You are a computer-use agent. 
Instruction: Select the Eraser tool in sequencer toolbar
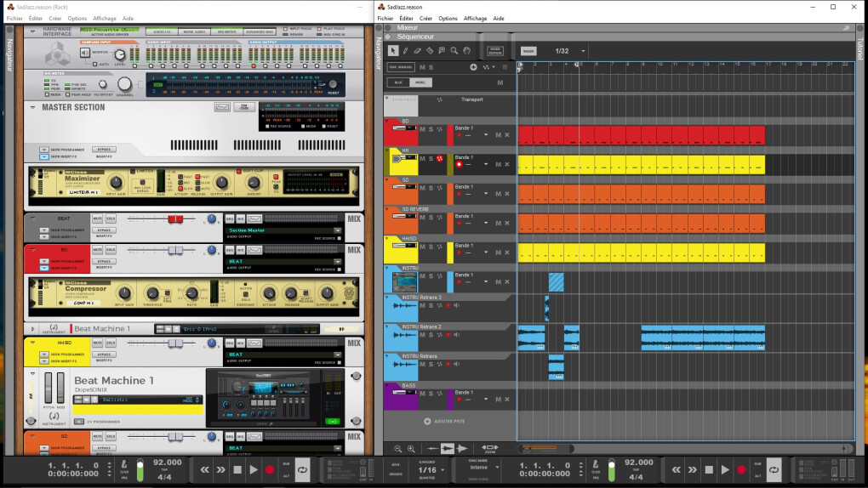(418, 51)
